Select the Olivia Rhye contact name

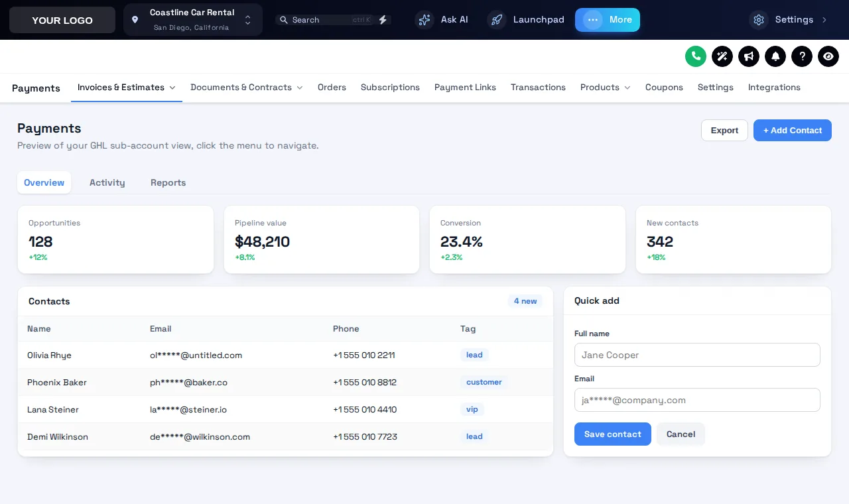pos(49,355)
